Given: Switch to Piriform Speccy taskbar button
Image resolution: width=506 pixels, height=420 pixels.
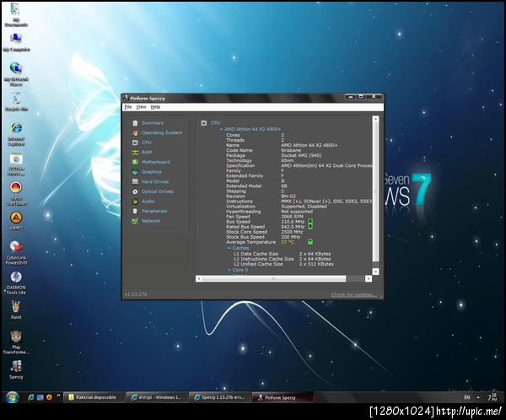Looking at the screenshot, I should tap(282, 397).
